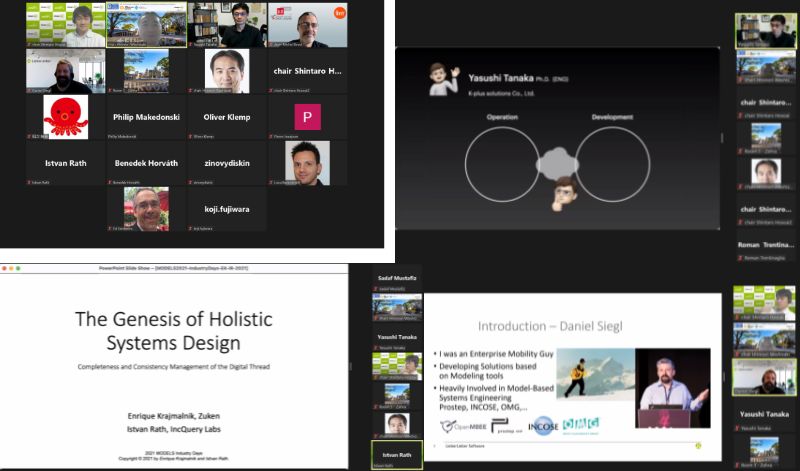The width and height of the screenshot is (800, 471).
Task: Select the Operation circle on the slide
Action: point(502,164)
